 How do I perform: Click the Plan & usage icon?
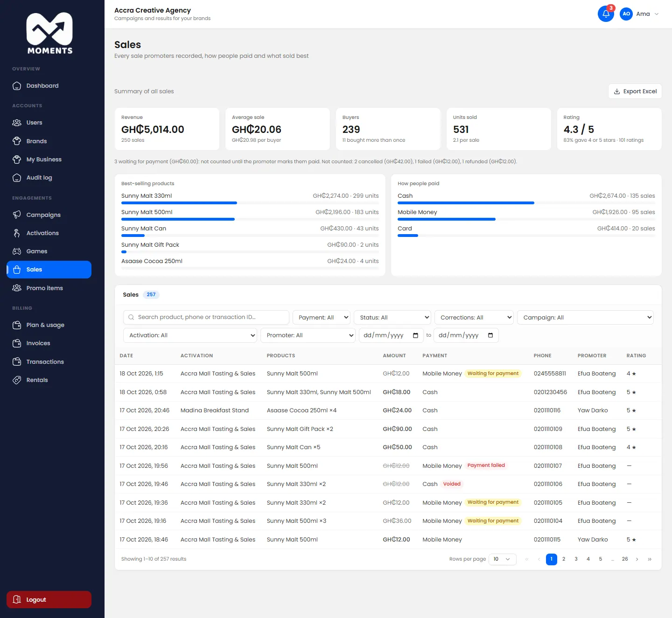point(17,325)
